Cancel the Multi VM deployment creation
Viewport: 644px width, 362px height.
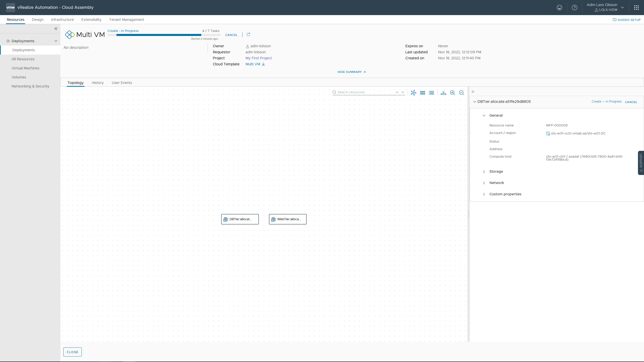(231, 35)
